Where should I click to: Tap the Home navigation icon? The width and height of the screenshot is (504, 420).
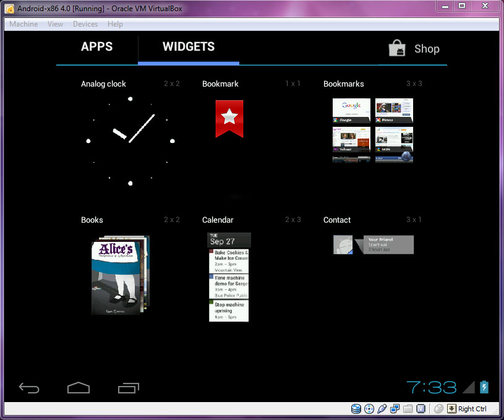(79, 388)
